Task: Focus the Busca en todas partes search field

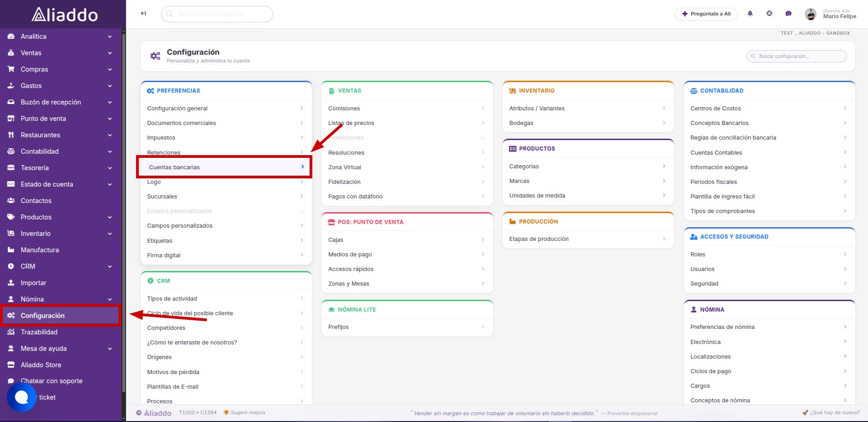Action: [217, 14]
